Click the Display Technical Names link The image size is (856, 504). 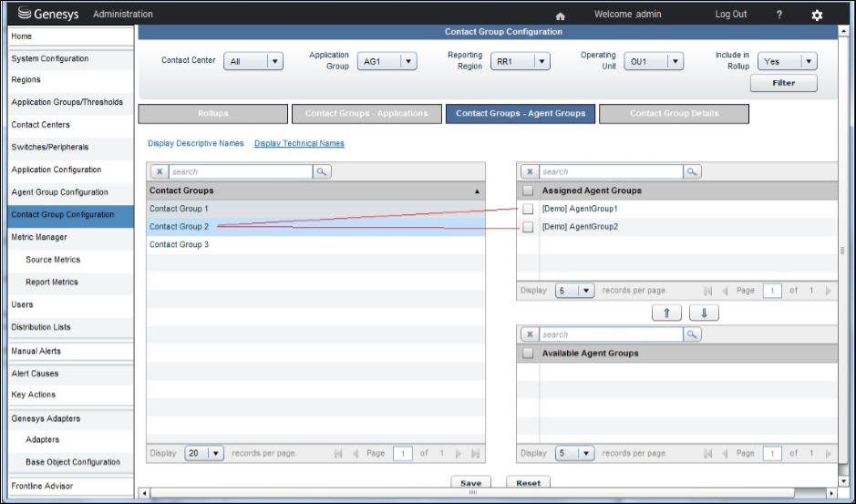pyautogui.click(x=299, y=143)
